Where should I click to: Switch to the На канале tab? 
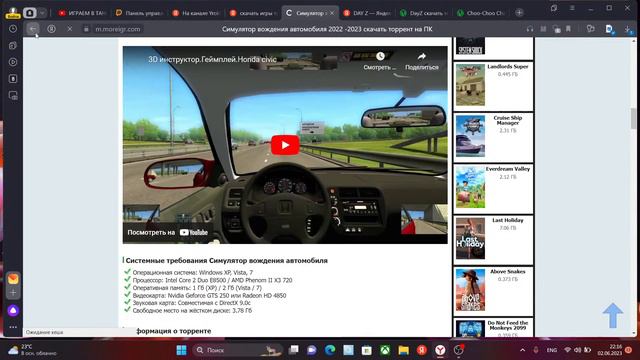point(196,13)
